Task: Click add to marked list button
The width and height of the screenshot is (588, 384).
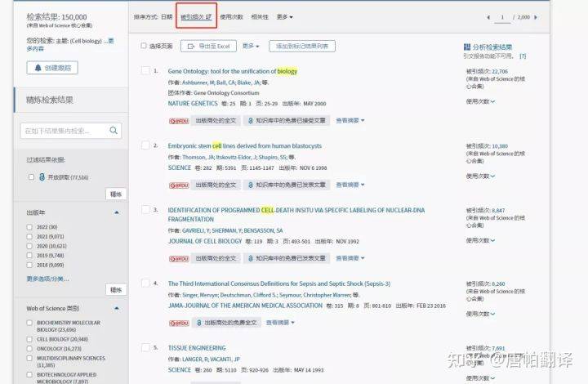Action: pos(302,46)
